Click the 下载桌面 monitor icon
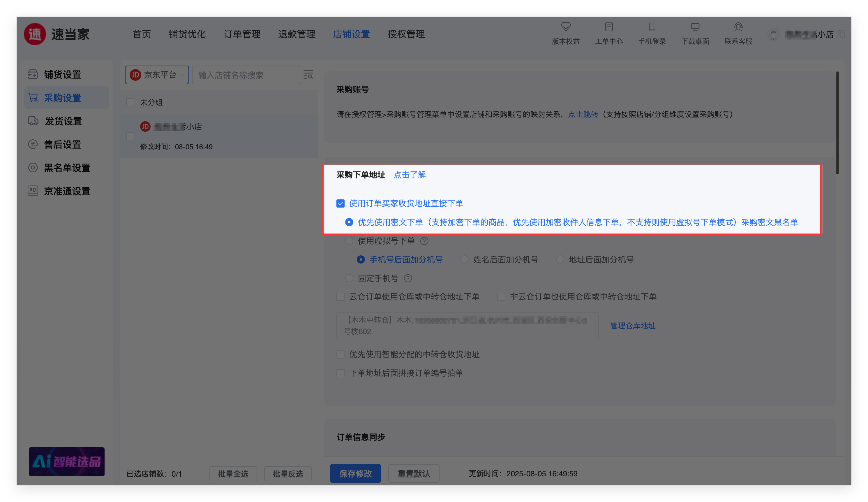Screen dimensions: 868x502 695,27
